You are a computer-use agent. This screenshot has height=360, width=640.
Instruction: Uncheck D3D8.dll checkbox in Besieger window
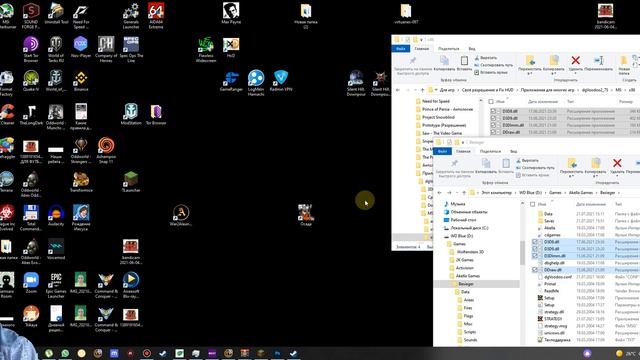[x=535, y=242]
